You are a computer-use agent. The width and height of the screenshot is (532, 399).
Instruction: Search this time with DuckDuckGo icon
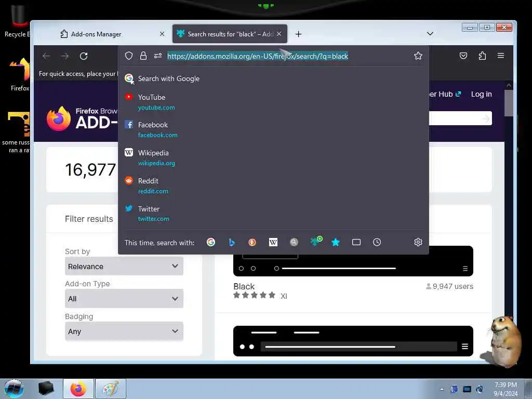pos(252,242)
